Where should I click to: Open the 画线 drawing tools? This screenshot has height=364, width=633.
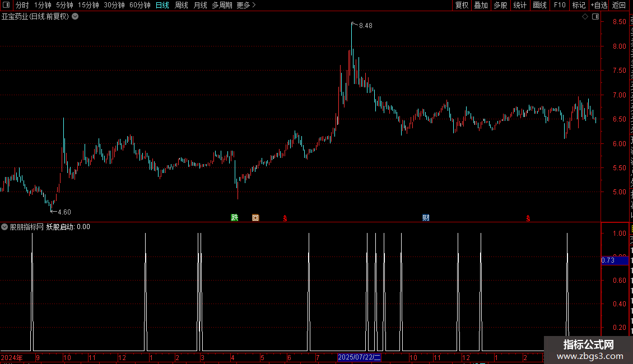tap(539, 5)
